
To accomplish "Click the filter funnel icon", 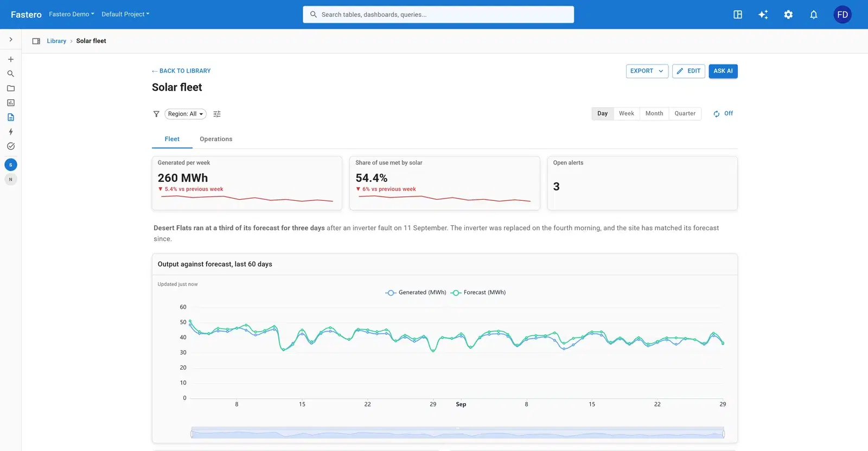I will (x=156, y=114).
